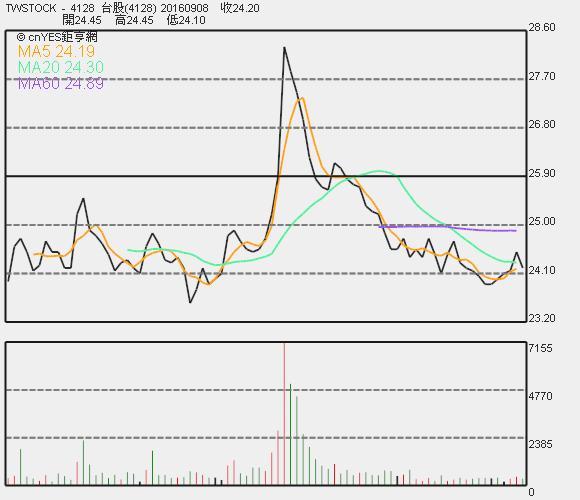
Task: Click the 25.90 price axis label
Action: 542,173
